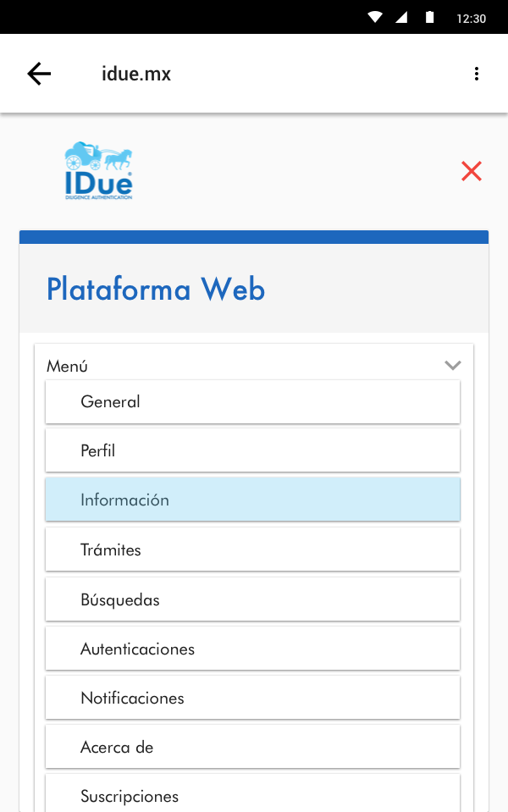Tap the idue.mx page title

[x=136, y=74]
